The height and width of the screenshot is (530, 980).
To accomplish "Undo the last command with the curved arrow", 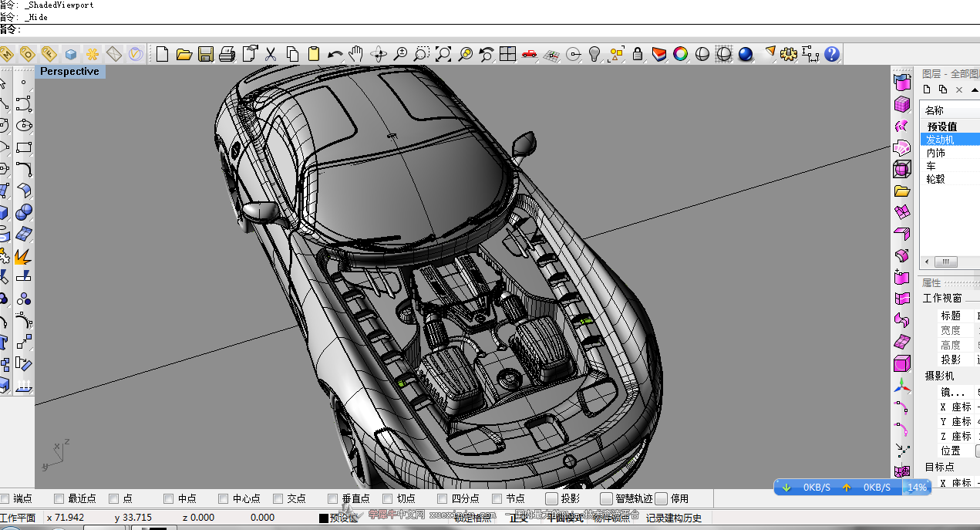I will point(335,54).
